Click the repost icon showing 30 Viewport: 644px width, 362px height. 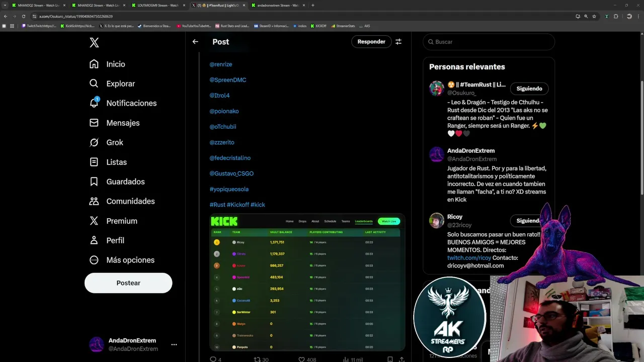(257, 359)
